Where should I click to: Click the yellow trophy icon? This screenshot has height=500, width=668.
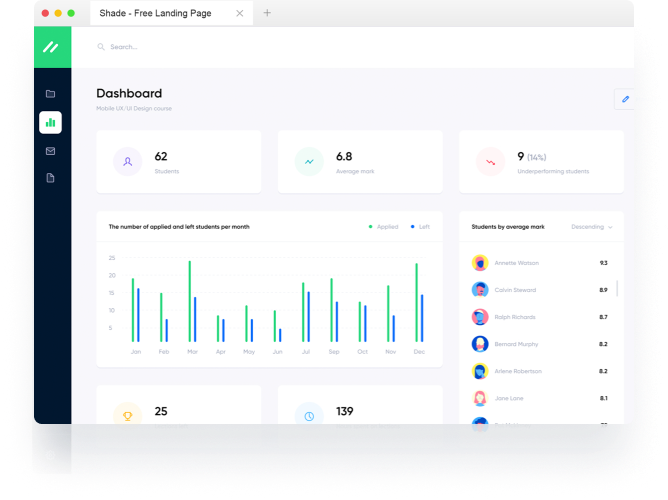(x=127, y=416)
